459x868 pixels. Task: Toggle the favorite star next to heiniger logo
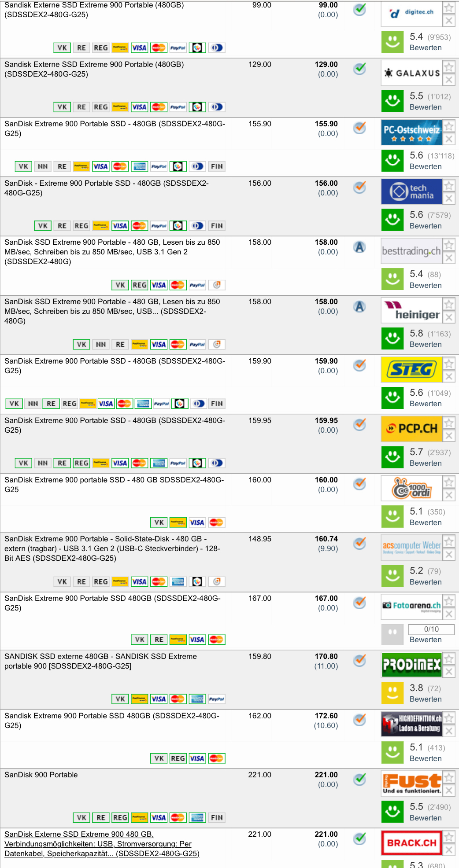[x=448, y=304]
